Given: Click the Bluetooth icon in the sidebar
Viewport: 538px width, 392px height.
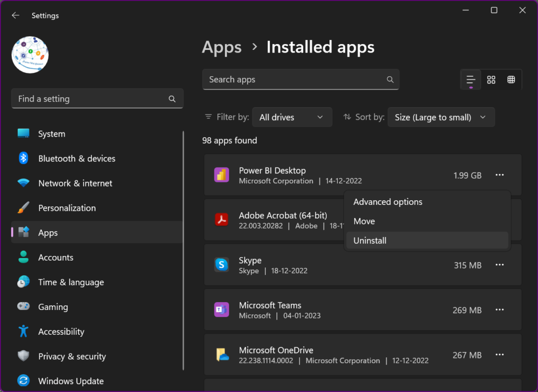Looking at the screenshot, I should tap(23, 158).
